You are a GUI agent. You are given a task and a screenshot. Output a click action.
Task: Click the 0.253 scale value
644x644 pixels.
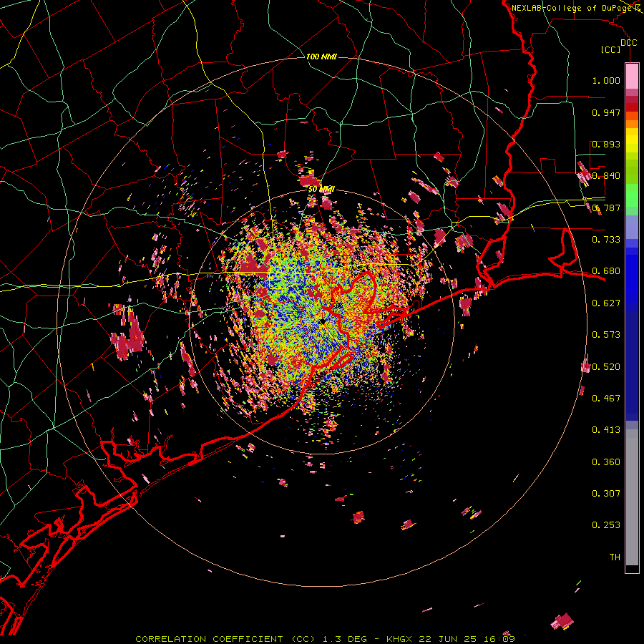point(606,525)
